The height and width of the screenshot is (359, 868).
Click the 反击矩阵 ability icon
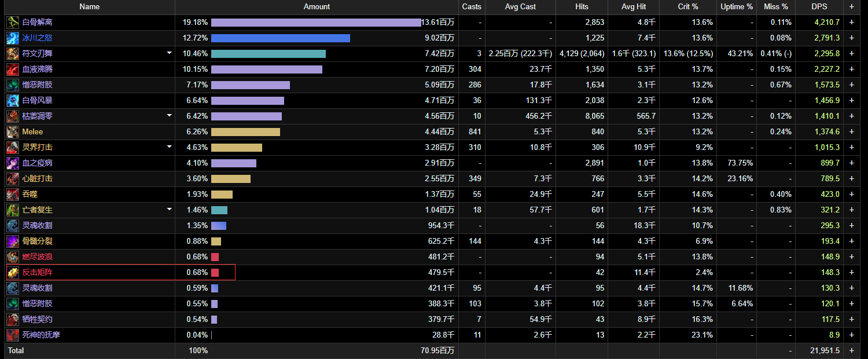13,273
